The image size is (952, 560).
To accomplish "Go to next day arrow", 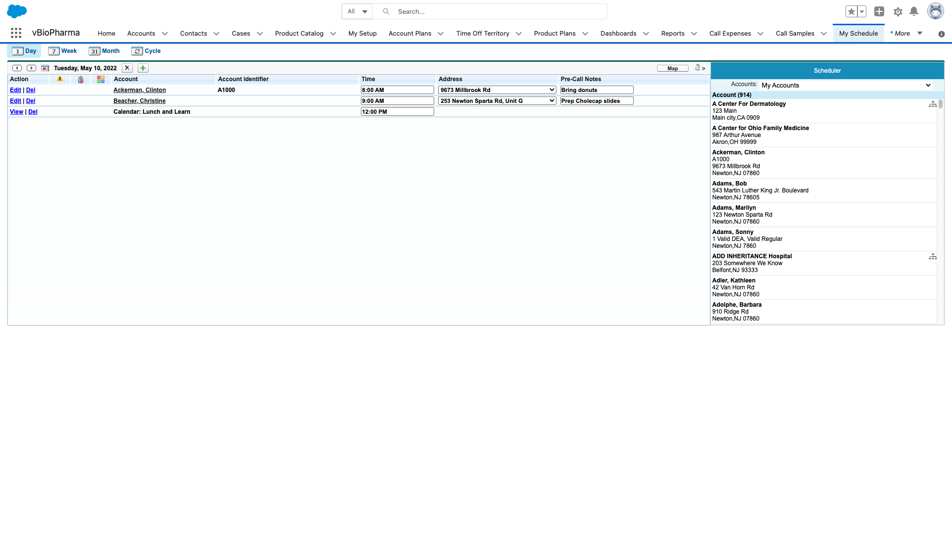I will 31,68.
